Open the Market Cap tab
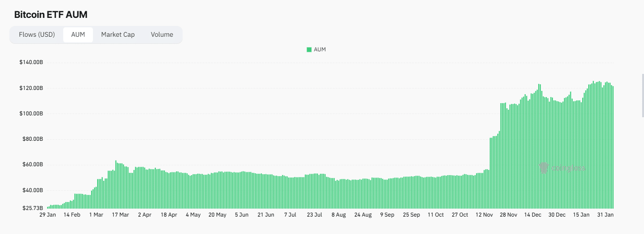The width and height of the screenshot is (644, 234). click(117, 34)
